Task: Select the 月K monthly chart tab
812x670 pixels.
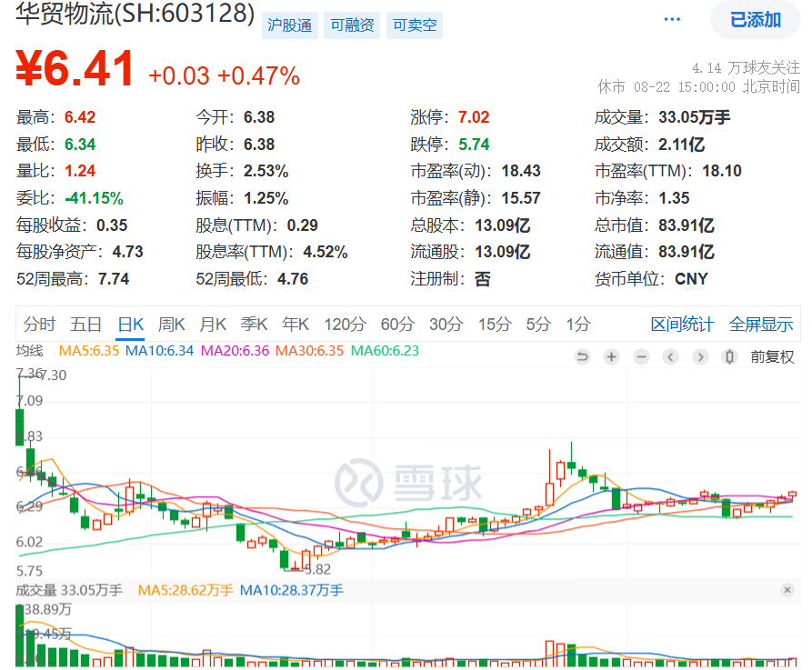Action: (x=213, y=325)
